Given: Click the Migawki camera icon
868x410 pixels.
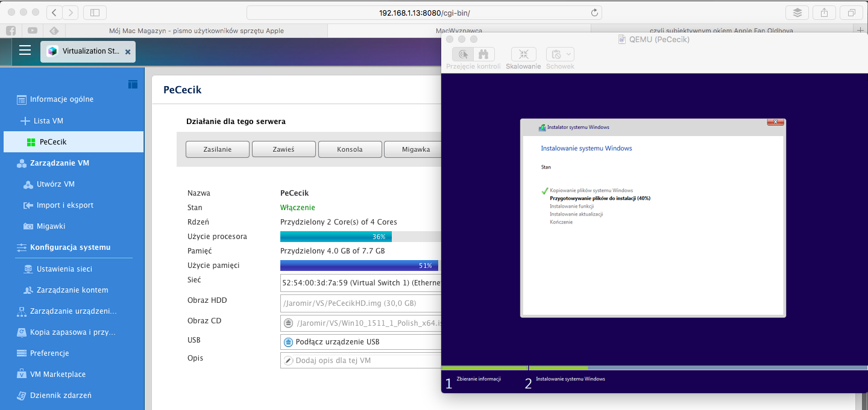Looking at the screenshot, I should click(28, 227).
